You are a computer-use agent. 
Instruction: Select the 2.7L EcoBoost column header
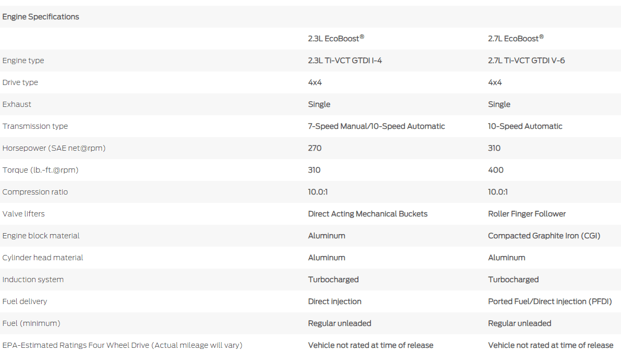click(x=516, y=39)
